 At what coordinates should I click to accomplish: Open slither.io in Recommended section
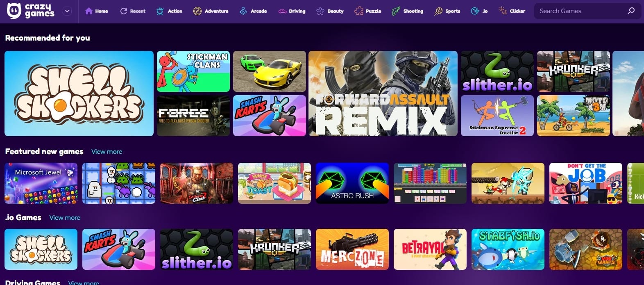point(497,71)
